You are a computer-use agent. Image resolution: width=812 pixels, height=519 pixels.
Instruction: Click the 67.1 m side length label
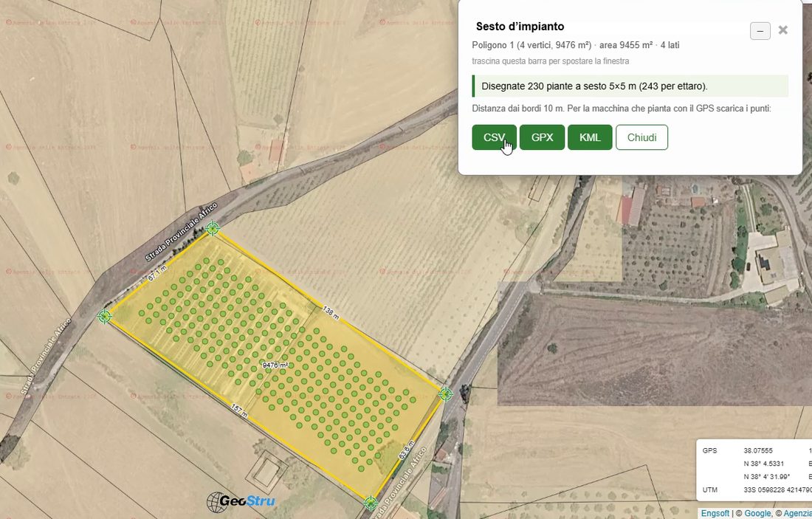157,273
